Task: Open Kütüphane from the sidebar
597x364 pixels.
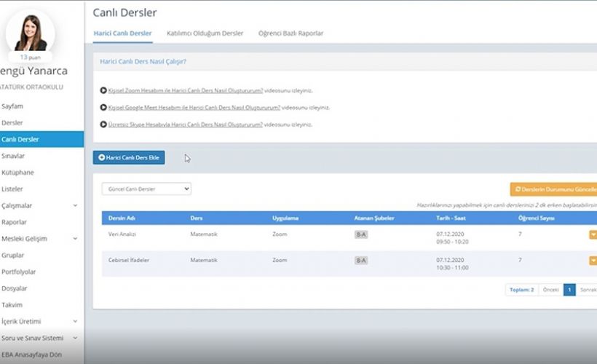Action: pyautogui.click(x=18, y=173)
